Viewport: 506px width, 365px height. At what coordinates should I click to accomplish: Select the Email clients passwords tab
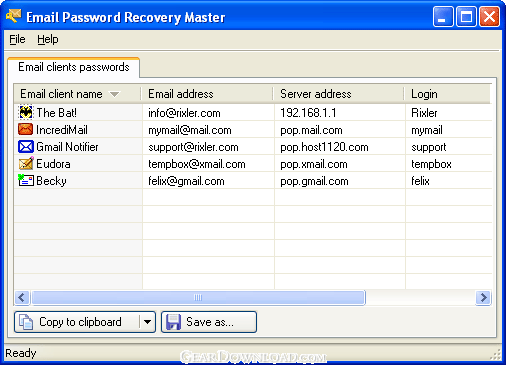[73, 67]
